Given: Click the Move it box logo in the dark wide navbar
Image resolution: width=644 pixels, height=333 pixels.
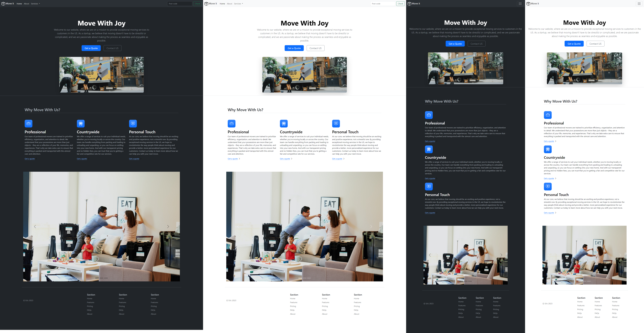Looking at the screenshot, I should [x=3, y=4].
